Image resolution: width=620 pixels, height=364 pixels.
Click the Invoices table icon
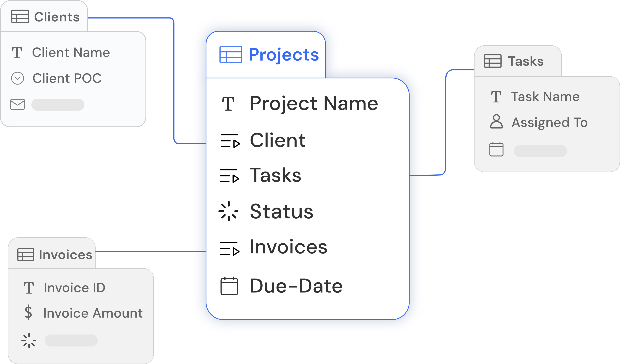click(26, 254)
